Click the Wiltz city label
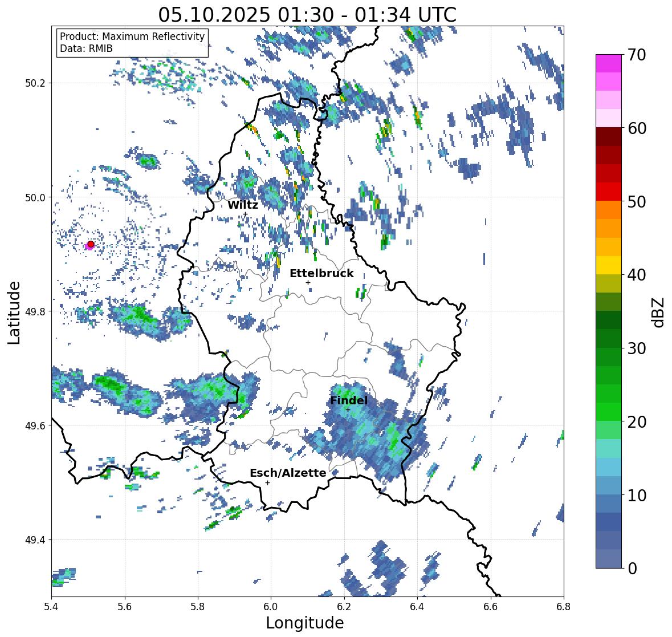Image resolution: width=672 pixels, height=637 pixels. [243, 205]
